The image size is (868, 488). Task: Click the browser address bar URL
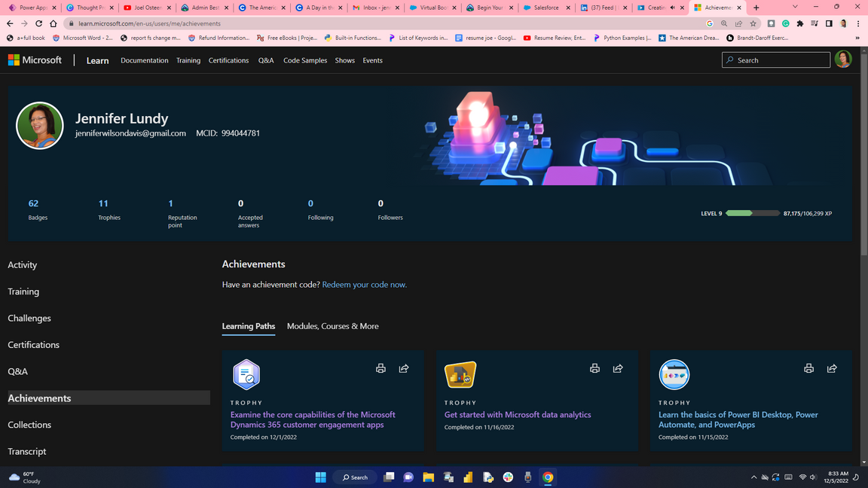point(149,24)
